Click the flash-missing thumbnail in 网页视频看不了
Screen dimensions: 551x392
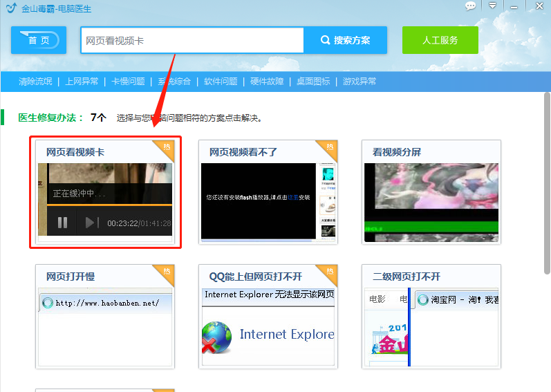pyautogui.click(x=268, y=201)
